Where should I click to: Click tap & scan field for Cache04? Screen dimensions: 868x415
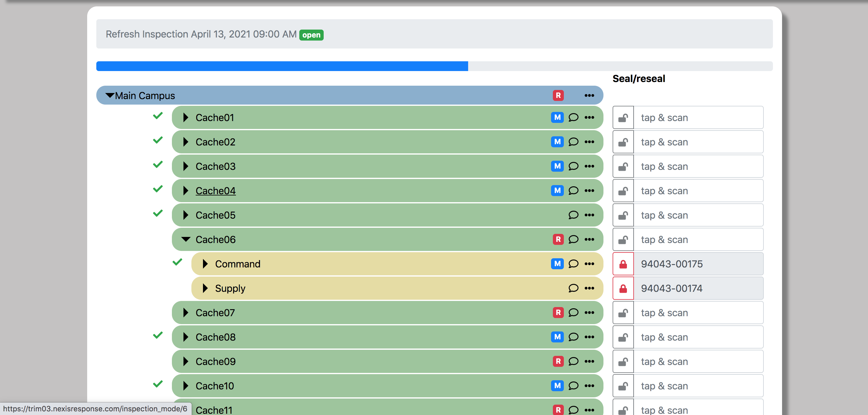click(698, 191)
